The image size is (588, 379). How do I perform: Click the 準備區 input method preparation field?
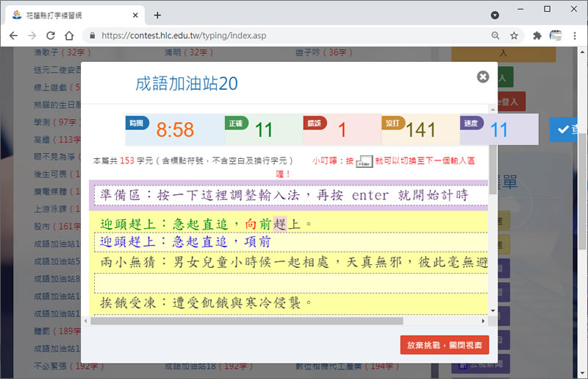click(291, 196)
